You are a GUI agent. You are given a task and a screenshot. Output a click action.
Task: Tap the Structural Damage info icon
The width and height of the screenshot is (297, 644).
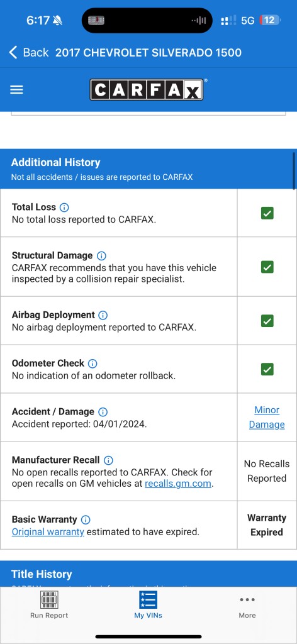[101, 256]
